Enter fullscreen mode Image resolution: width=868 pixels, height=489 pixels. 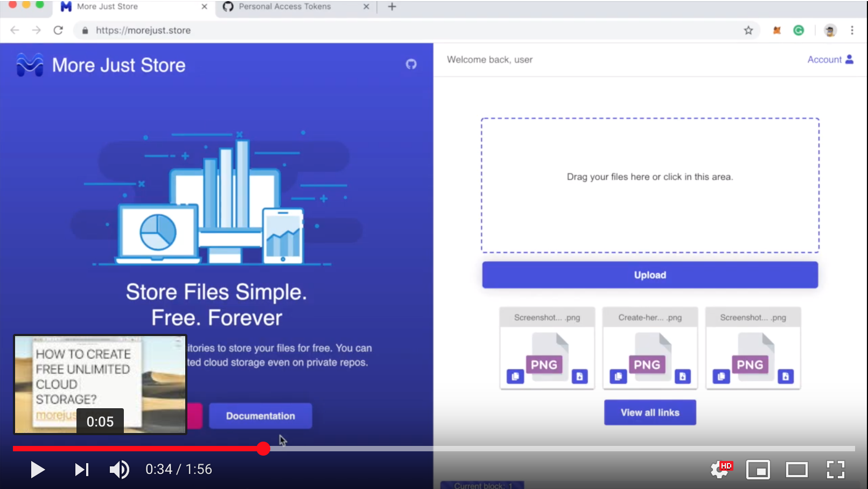(x=836, y=470)
